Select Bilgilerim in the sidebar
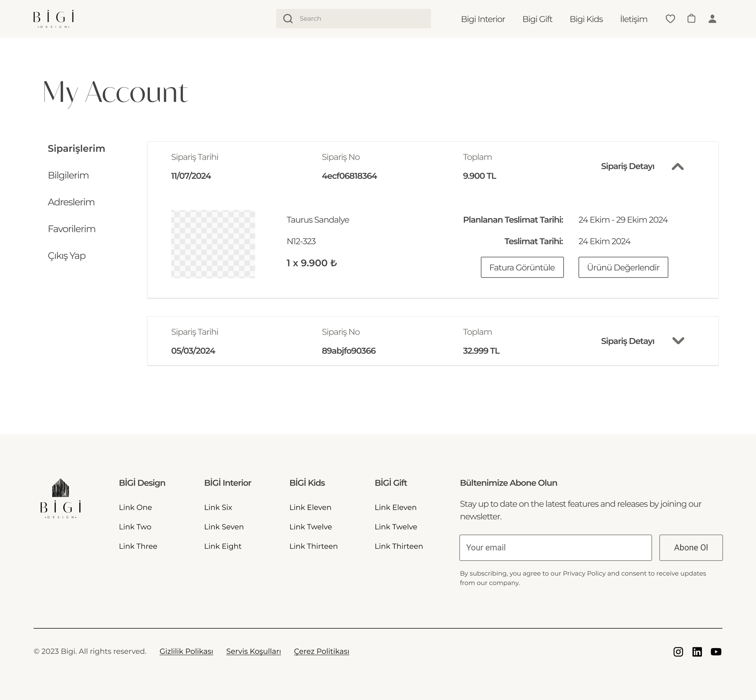Screen dimensions: 756x700 click(68, 175)
